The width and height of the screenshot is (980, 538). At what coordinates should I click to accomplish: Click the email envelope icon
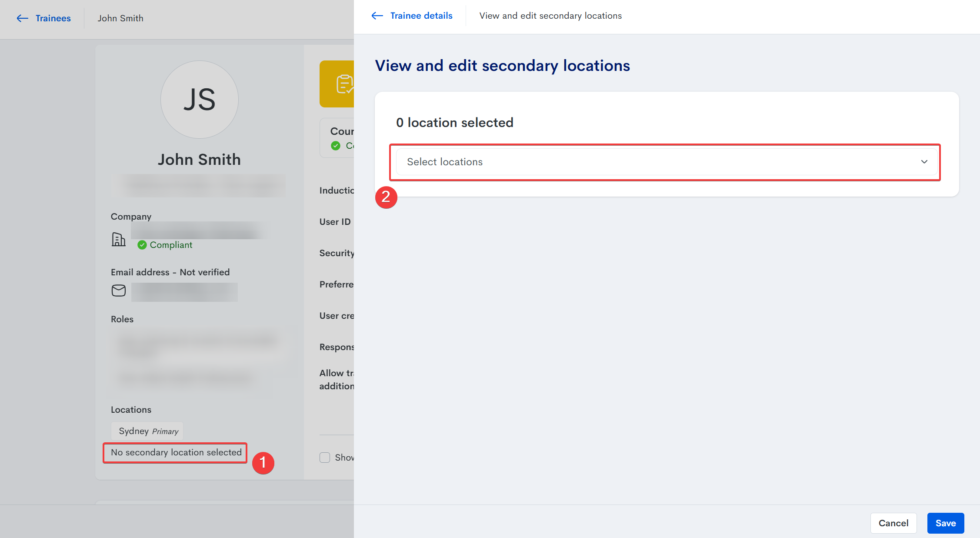118,291
